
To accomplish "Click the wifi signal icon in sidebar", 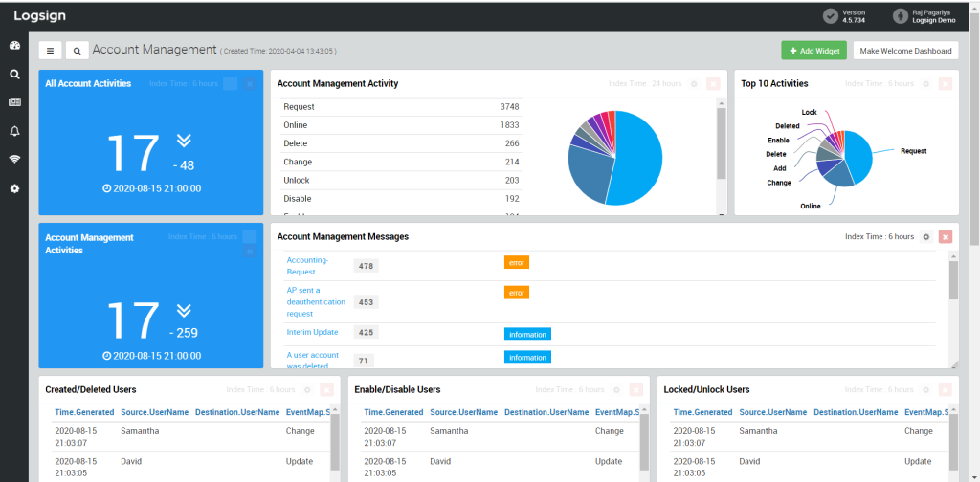I will [14, 159].
